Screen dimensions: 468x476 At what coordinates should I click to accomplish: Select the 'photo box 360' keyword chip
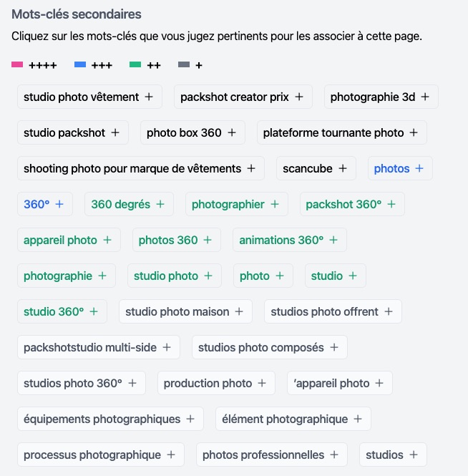coord(192,132)
